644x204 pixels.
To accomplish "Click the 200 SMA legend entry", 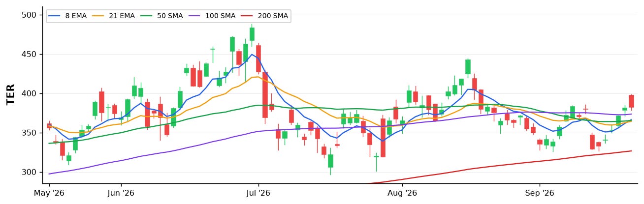I will pos(264,16).
